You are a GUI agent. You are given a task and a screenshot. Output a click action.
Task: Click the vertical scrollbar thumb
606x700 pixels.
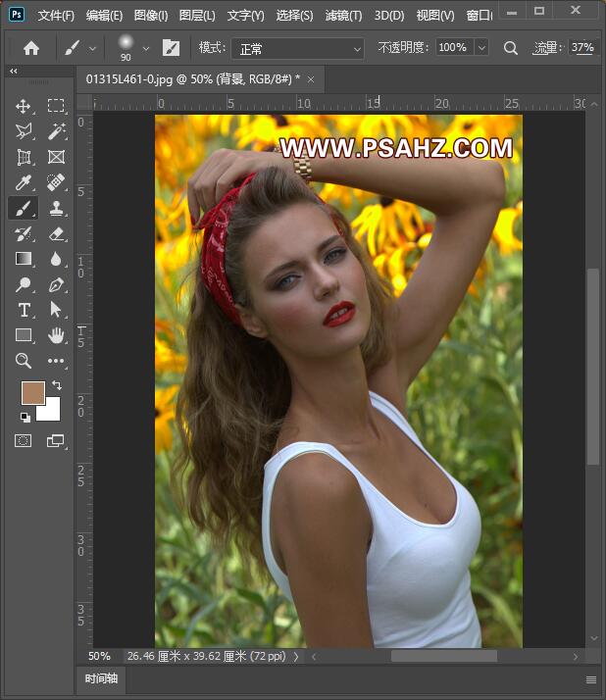click(x=593, y=367)
